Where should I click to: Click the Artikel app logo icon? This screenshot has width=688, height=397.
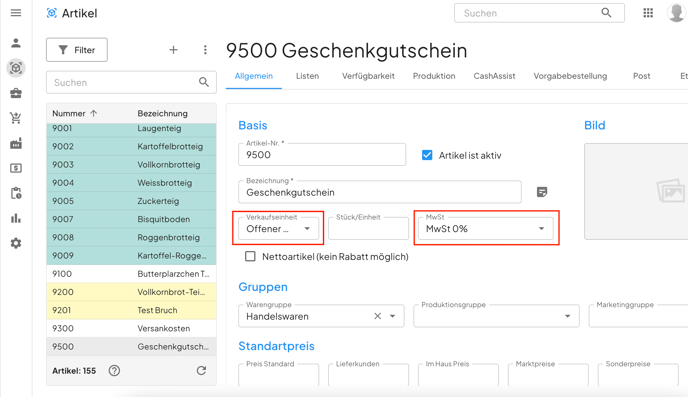(52, 13)
